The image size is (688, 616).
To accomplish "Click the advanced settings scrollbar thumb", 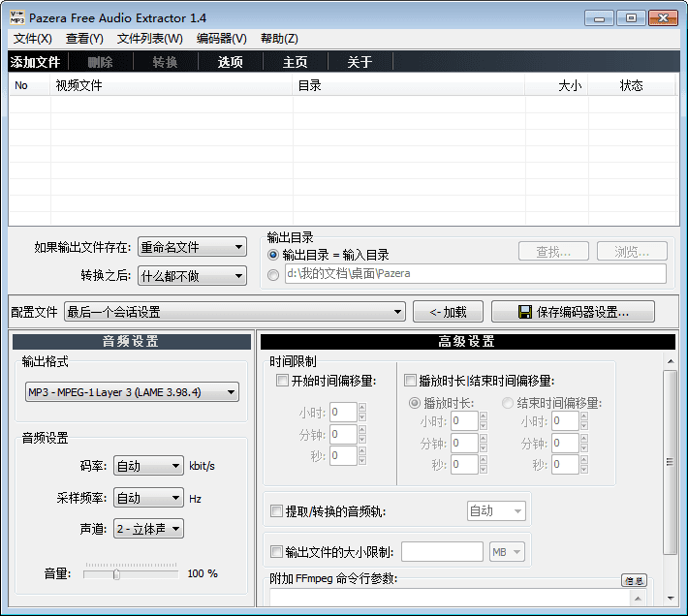I will (x=670, y=462).
